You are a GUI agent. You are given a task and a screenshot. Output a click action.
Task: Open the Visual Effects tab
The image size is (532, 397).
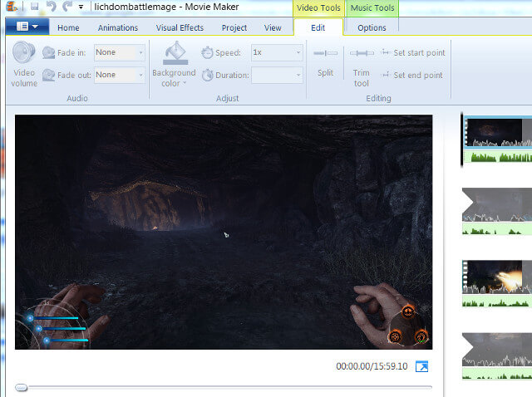[180, 27]
